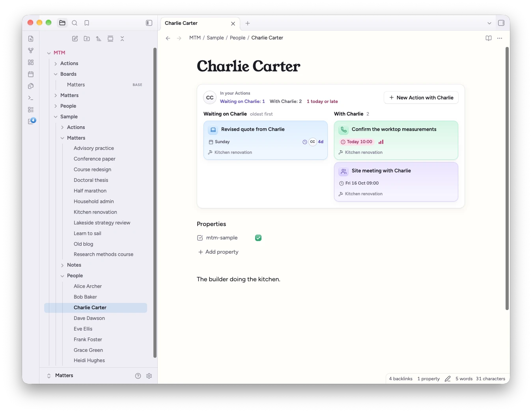Open help icon at sidebar bottom
Image resolution: width=532 pixels, height=413 pixels.
point(138,376)
